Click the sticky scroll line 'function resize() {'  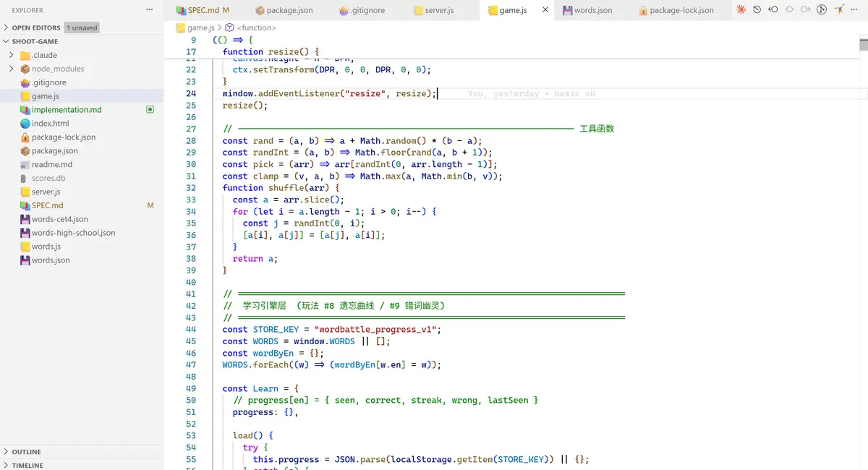(271, 52)
